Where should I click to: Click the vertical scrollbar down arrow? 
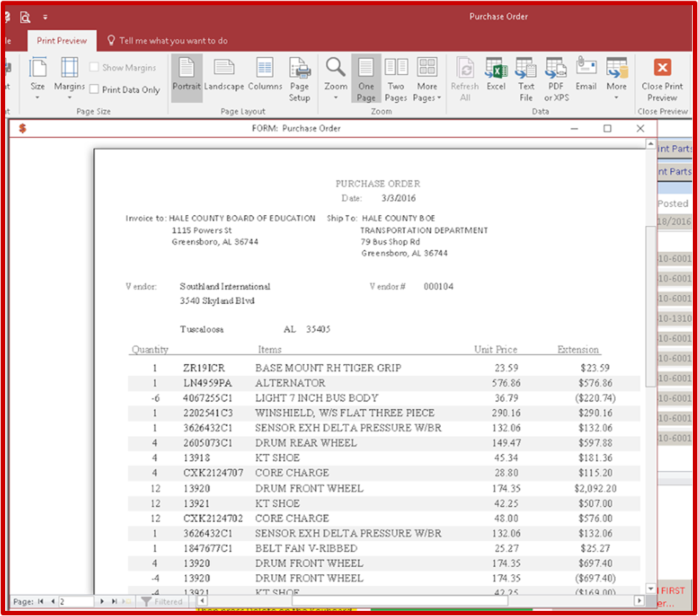[x=650, y=588]
